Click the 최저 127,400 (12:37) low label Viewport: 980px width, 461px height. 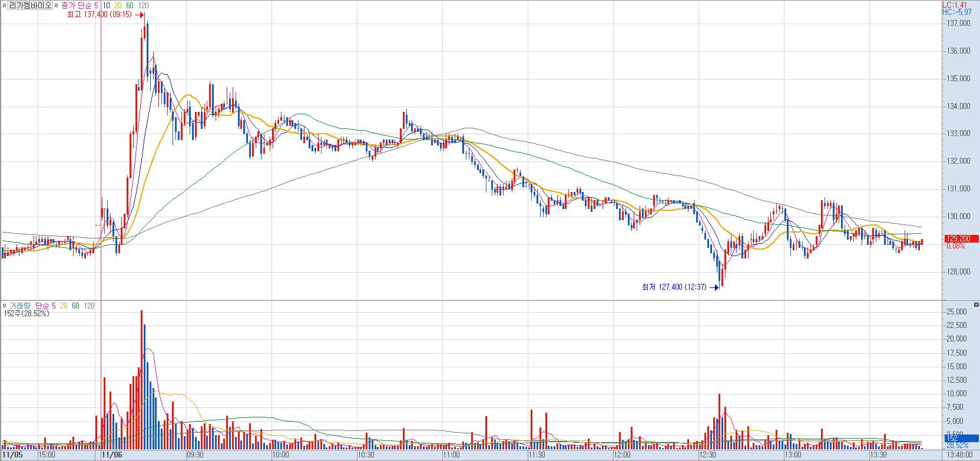tap(674, 287)
